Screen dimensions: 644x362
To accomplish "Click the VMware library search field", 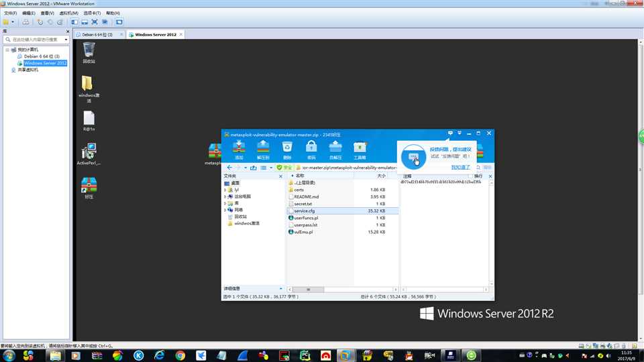I will tap(35, 40).
